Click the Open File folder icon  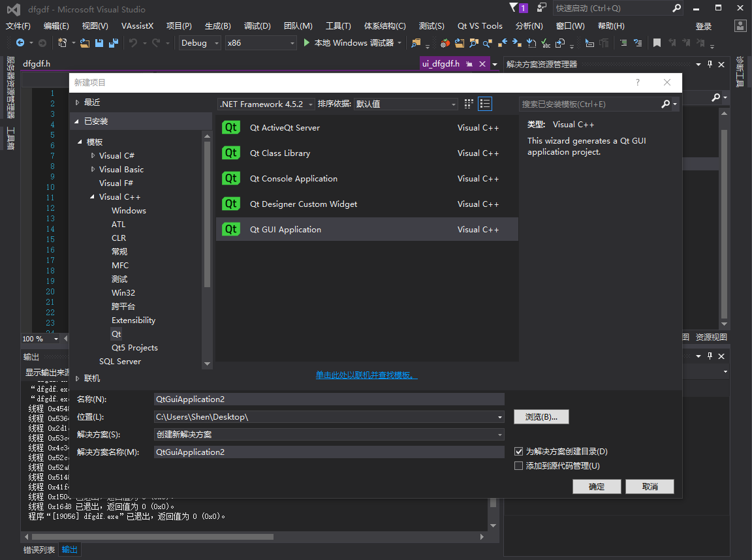click(85, 42)
